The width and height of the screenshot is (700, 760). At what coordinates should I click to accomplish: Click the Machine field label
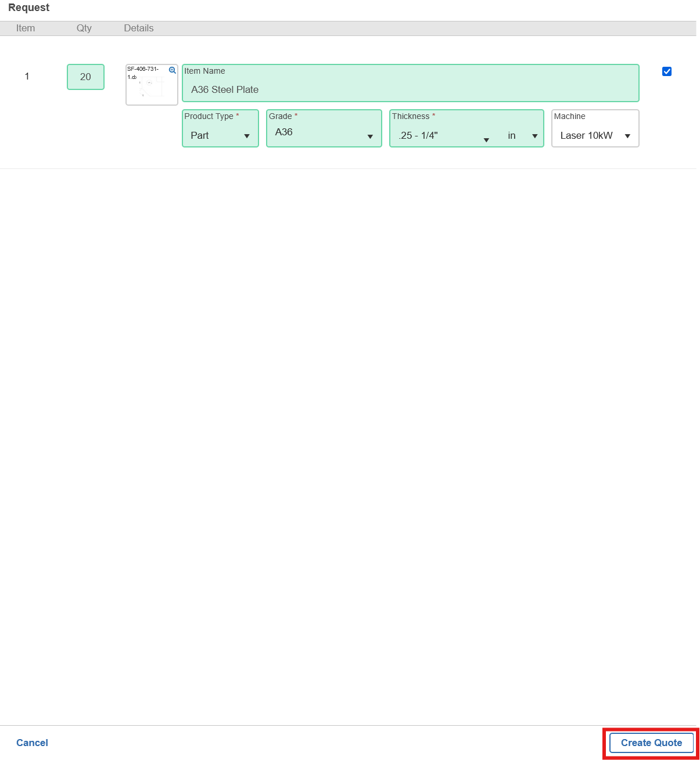(x=569, y=116)
